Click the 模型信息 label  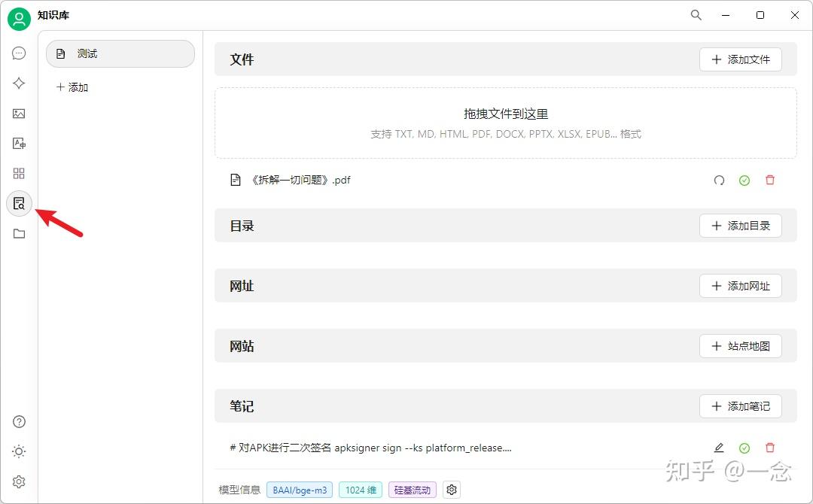pos(239,490)
